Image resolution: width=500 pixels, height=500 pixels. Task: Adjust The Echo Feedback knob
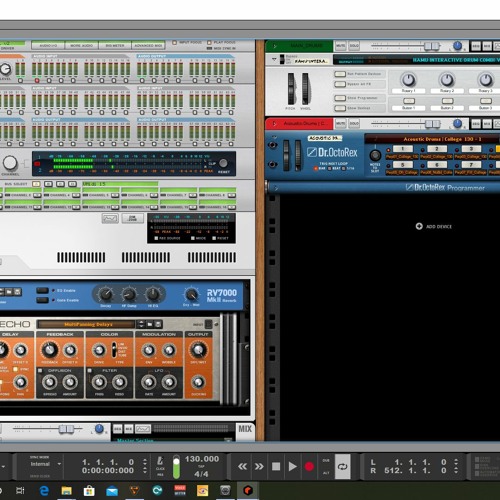tap(50, 350)
